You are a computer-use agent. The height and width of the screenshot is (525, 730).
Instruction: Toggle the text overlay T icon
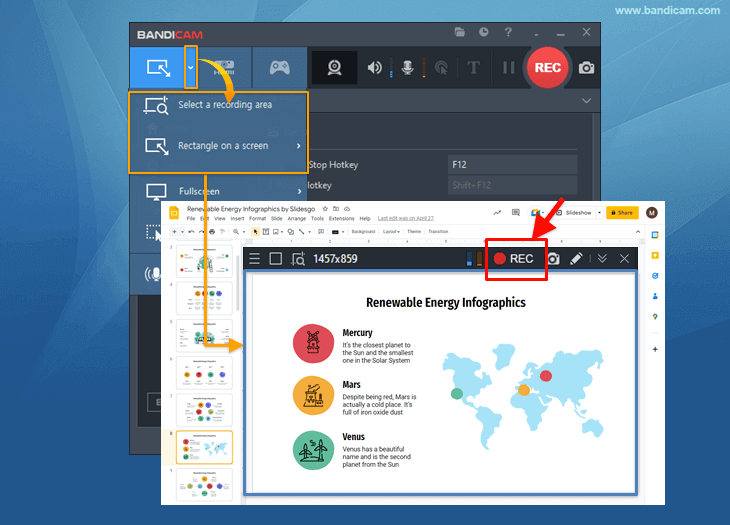click(x=473, y=68)
